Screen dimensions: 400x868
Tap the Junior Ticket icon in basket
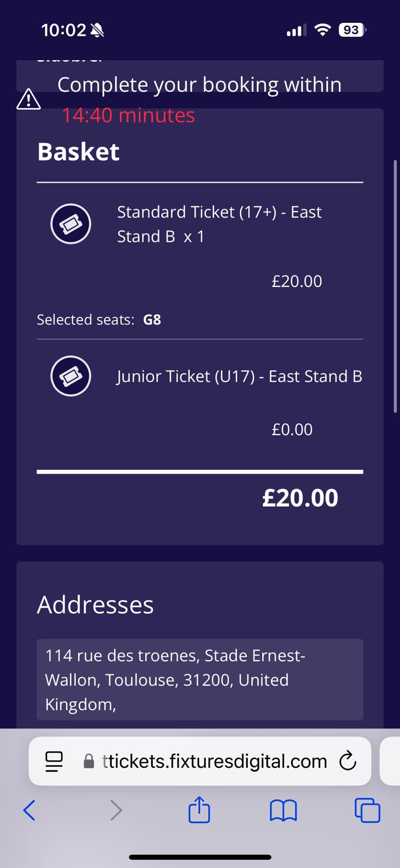[70, 376]
